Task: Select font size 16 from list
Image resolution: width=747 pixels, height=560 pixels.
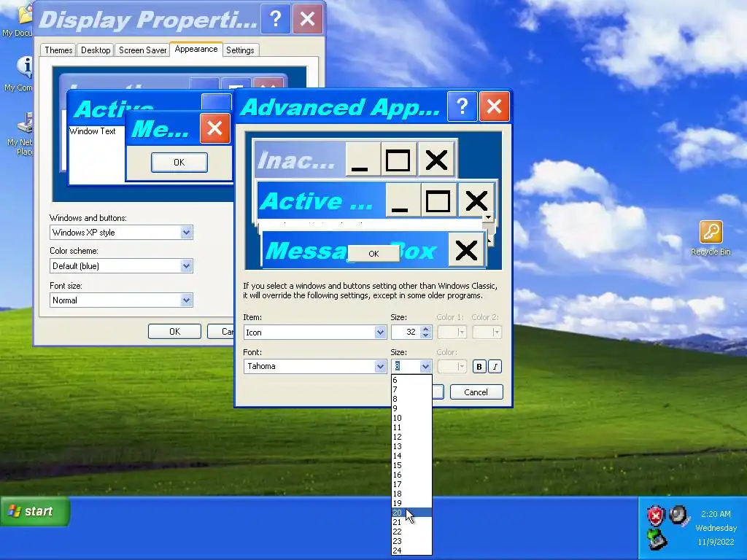Action: coord(411,475)
